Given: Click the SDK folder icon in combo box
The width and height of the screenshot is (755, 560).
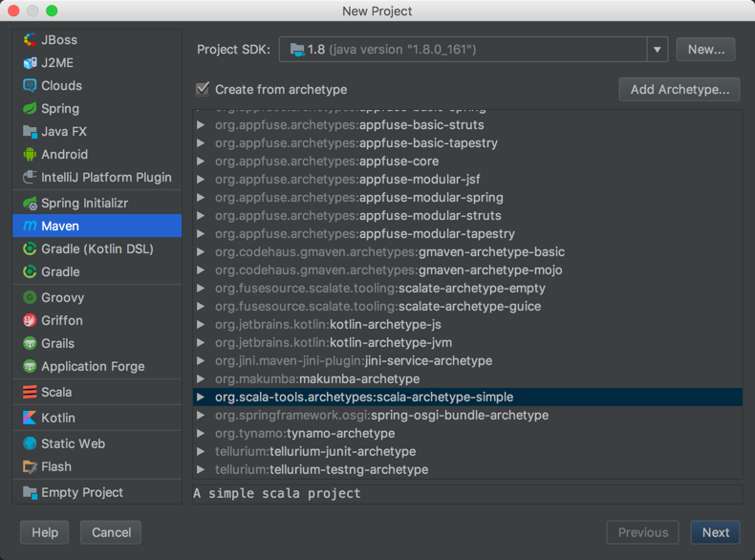Looking at the screenshot, I should (x=297, y=50).
